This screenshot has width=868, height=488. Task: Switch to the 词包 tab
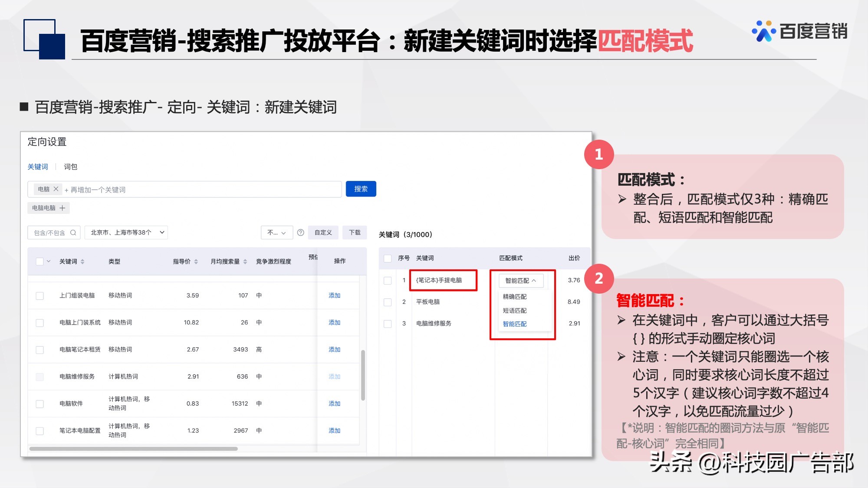pyautogui.click(x=71, y=167)
